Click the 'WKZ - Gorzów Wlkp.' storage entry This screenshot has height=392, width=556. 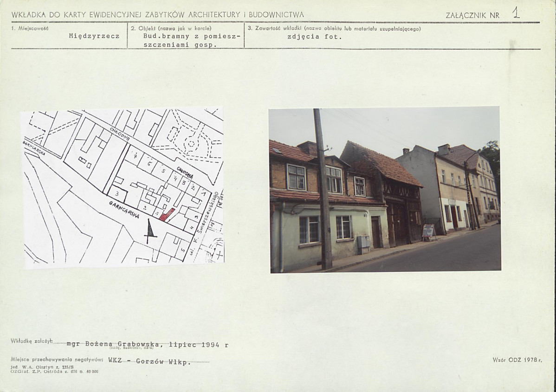pos(149,361)
